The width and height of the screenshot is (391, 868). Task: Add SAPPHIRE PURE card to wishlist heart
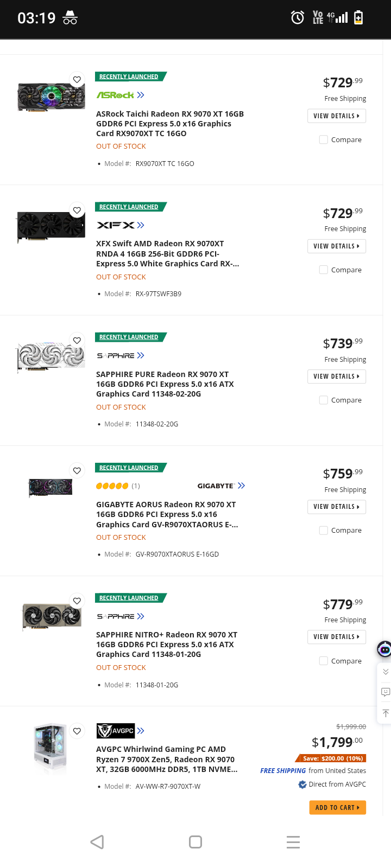click(x=77, y=341)
